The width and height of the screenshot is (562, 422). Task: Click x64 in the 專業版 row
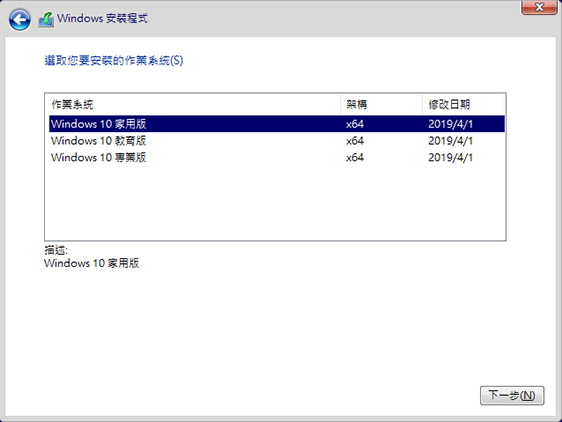(x=355, y=158)
